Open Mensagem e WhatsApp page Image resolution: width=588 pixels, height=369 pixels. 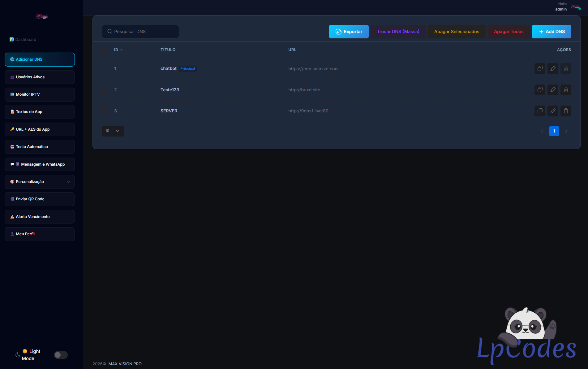pos(40,164)
